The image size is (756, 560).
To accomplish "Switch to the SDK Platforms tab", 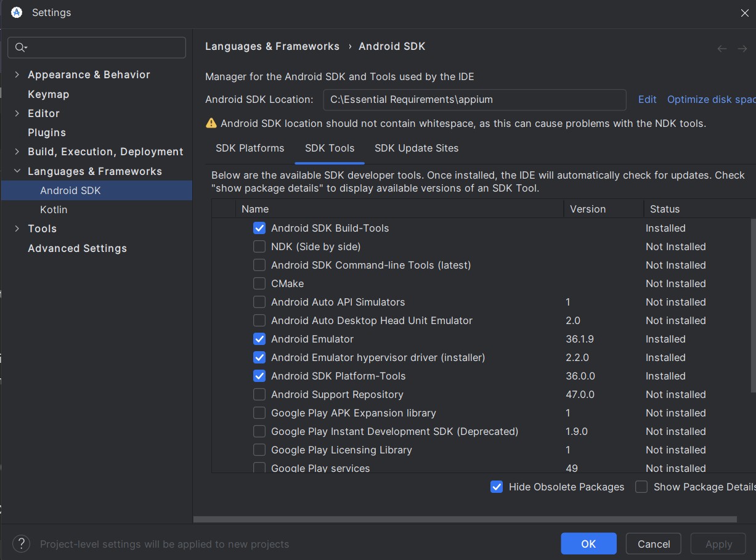I will pyautogui.click(x=250, y=148).
